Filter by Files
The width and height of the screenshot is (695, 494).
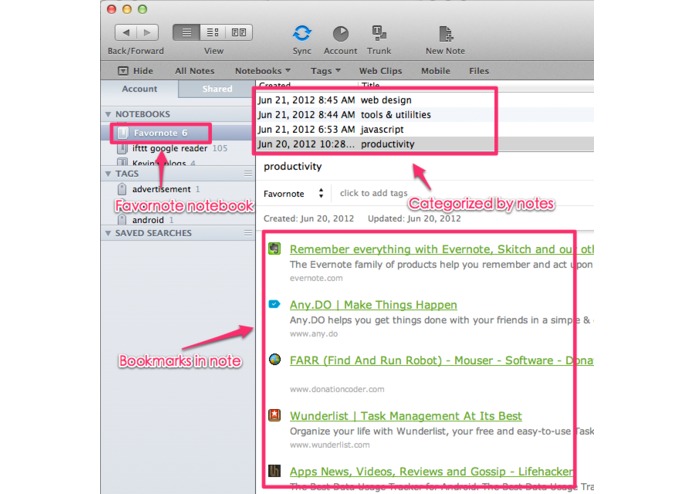pyautogui.click(x=479, y=71)
